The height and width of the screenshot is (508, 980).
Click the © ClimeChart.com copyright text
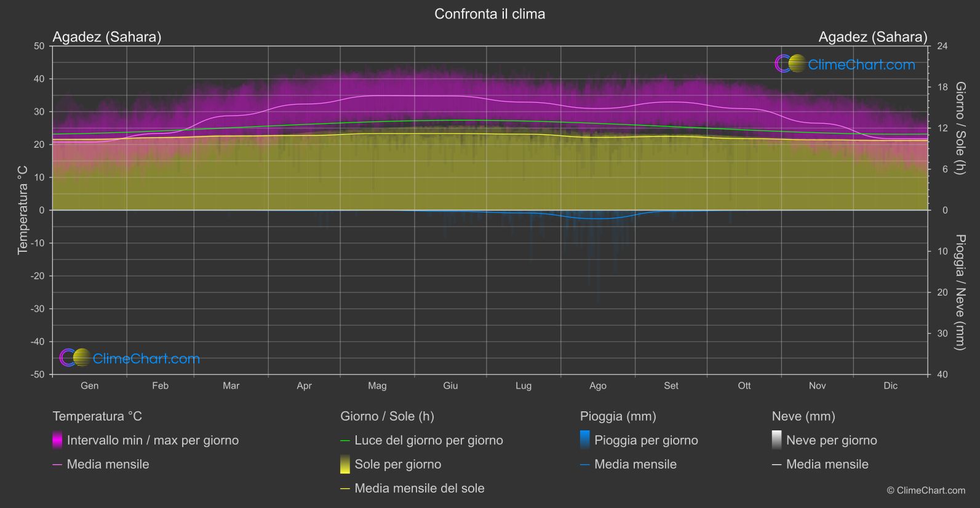pos(926,491)
